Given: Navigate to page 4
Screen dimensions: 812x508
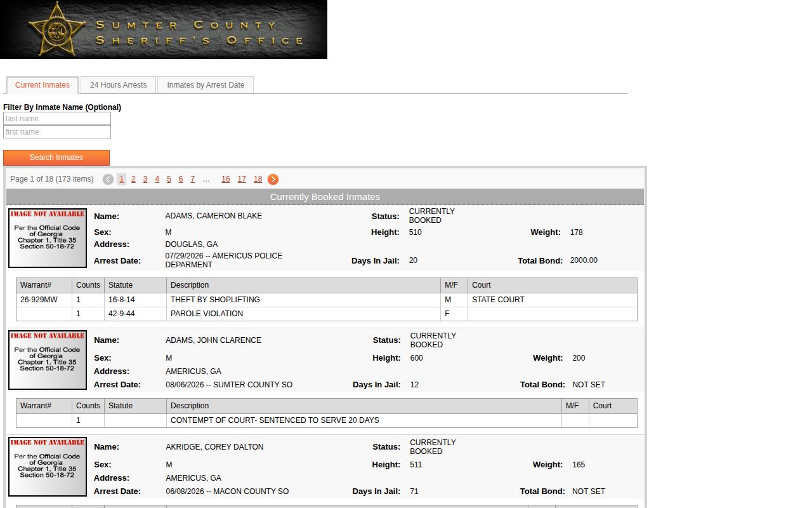Looking at the screenshot, I should (157, 179).
